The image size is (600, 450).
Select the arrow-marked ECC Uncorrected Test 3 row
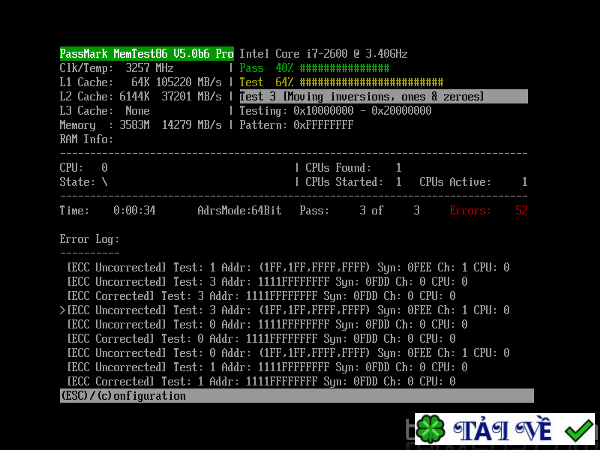click(285, 310)
